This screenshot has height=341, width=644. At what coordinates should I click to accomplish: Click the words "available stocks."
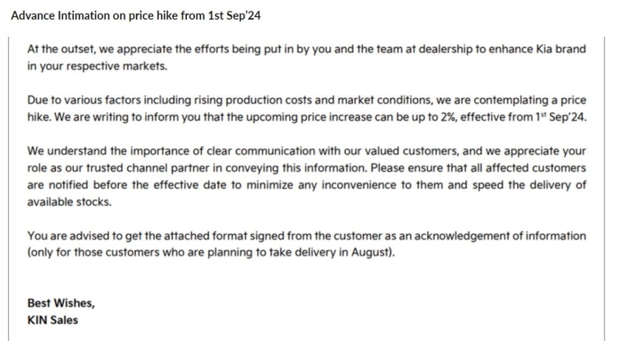(x=69, y=202)
